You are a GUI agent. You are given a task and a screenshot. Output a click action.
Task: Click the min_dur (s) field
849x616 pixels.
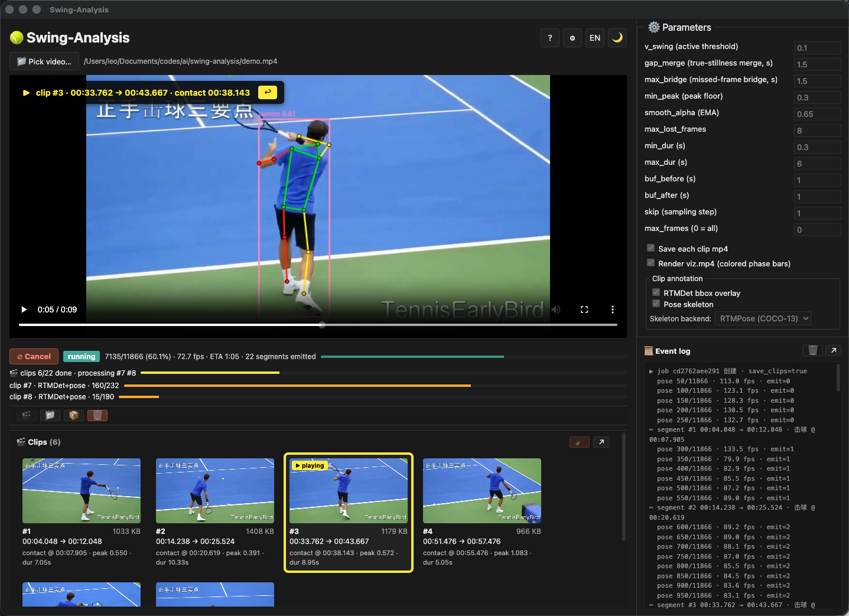point(818,147)
